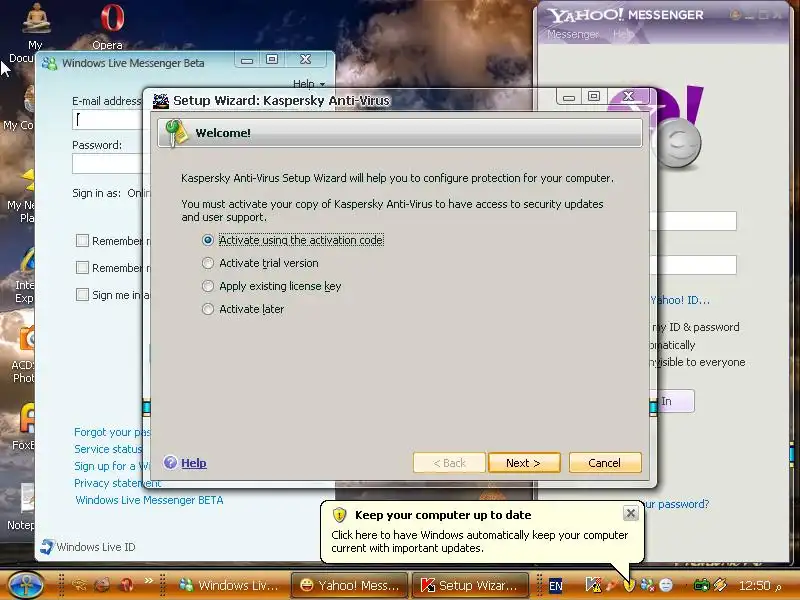Choose Apply existing license key option
The height and width of the screenshot is (600, 800).
point(271,286)
